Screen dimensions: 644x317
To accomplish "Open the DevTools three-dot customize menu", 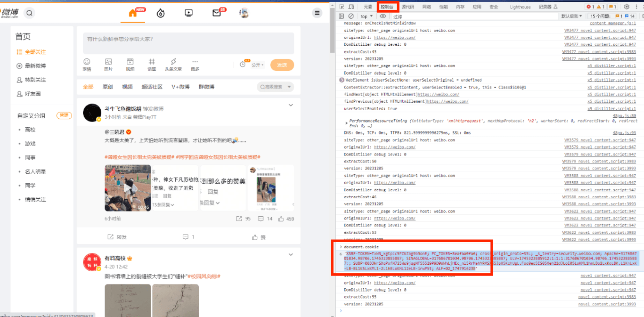I will [636, 7].
